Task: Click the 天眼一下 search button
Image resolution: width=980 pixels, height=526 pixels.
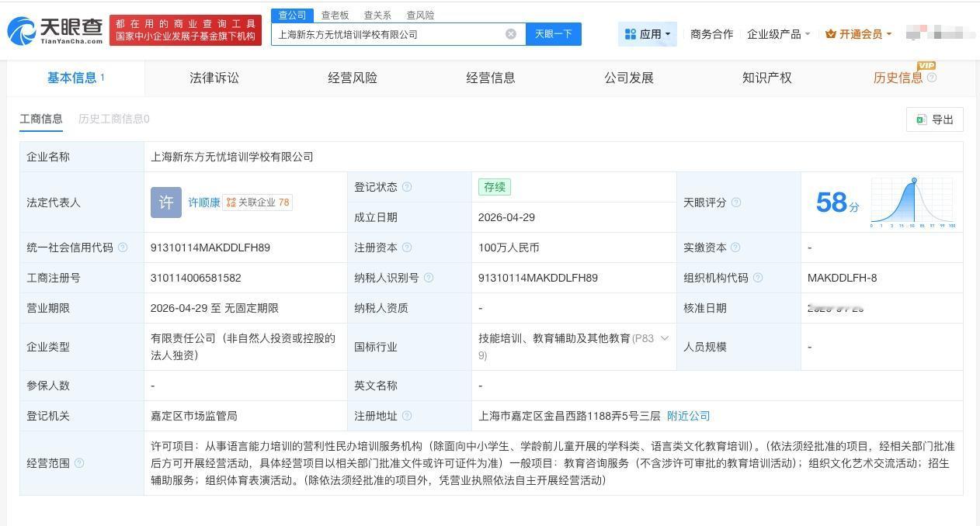Action: point(553,33)
